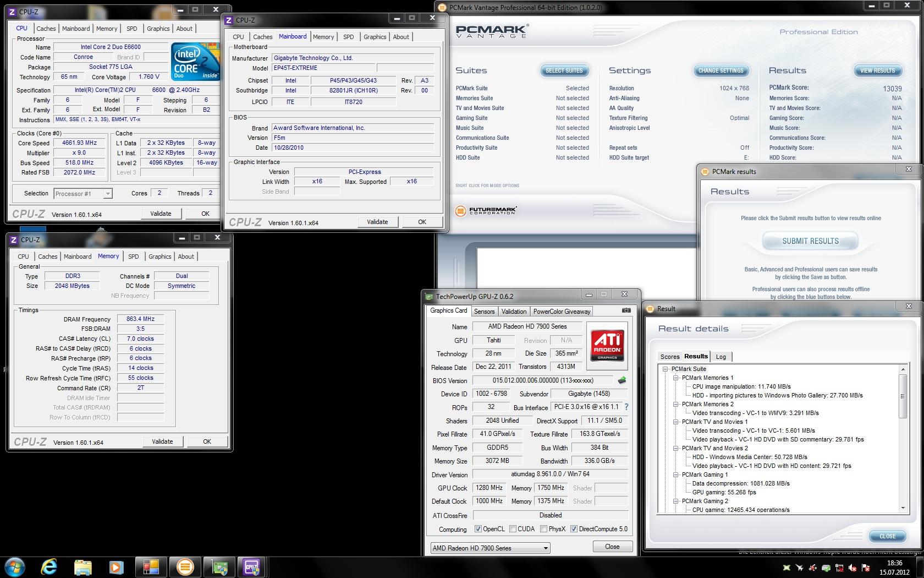This screenshot has height=578, width=924.
Task: Click the scroll down arrow in Result details
Action: [x=903, y=508]
